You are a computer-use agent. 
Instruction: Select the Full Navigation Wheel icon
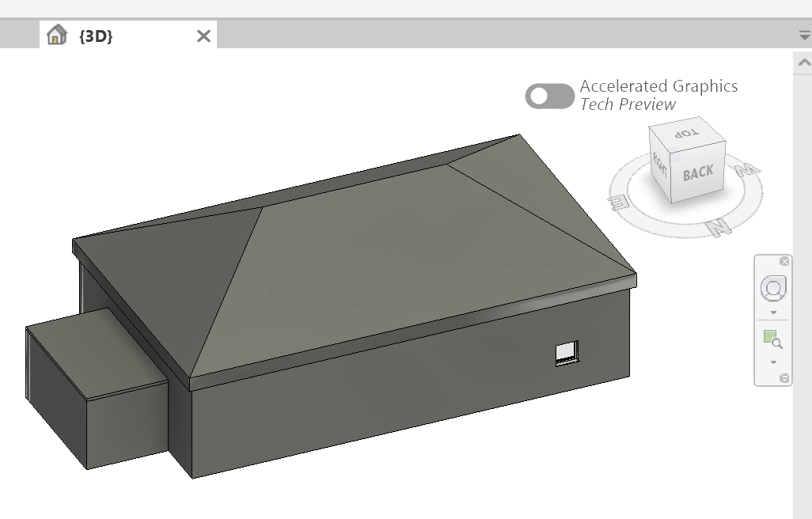point(773,286)
